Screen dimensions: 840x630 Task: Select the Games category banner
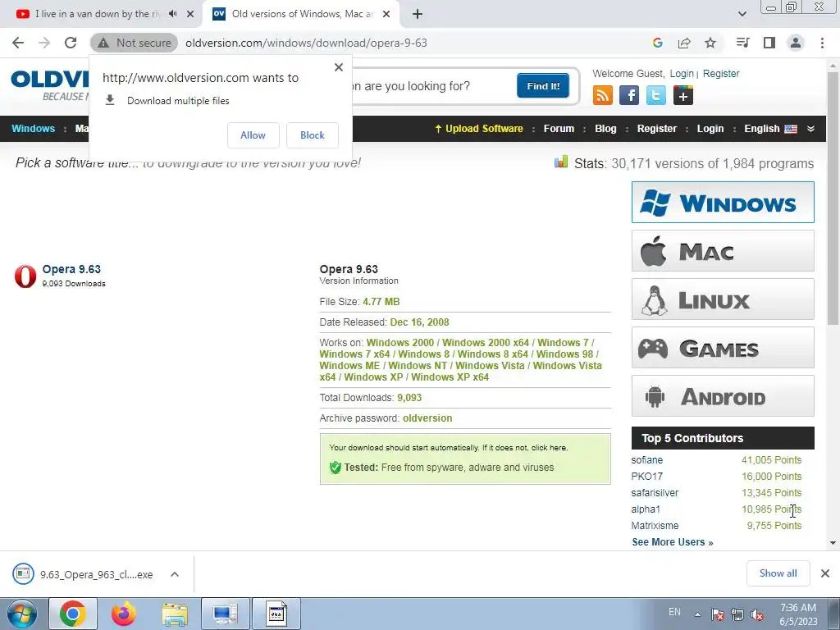tap(723, 348)
